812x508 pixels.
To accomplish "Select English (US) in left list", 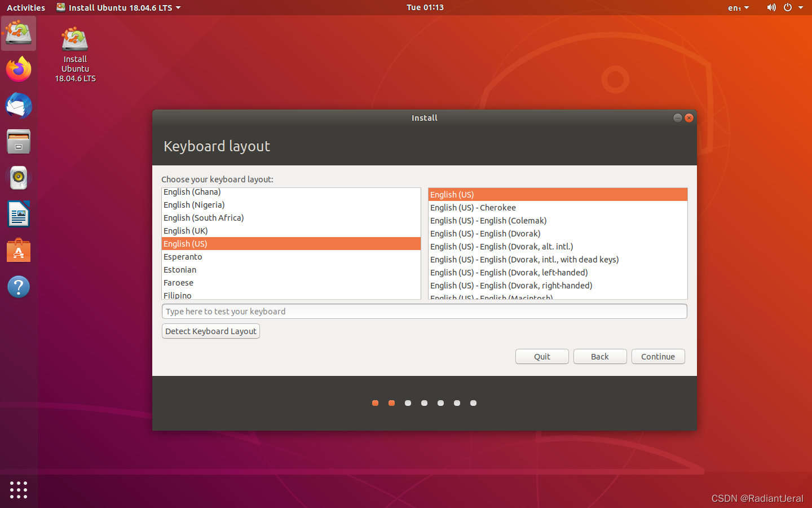I will (291, 244).
